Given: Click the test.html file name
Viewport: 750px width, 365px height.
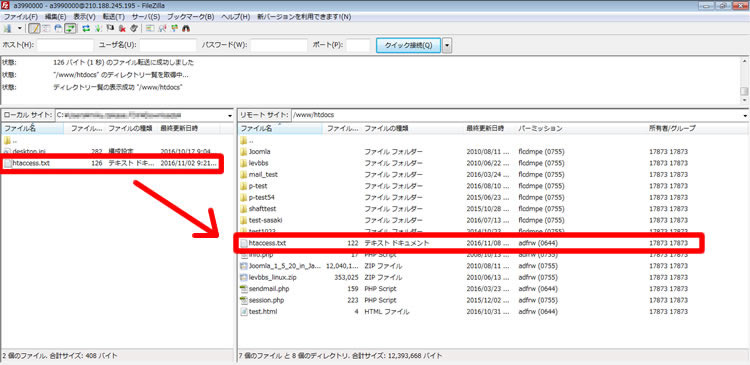Looking at the screenshot, I should [263, 311].
